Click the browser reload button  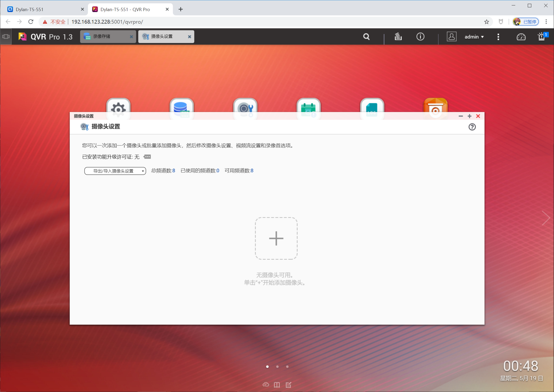click(x=31, y=22)
